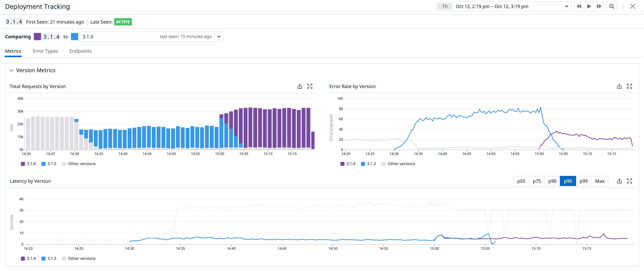Click the ACTIVE status badge
This screenshot has width=644, height=271.
pyautogui.click(x=123, y=22)
